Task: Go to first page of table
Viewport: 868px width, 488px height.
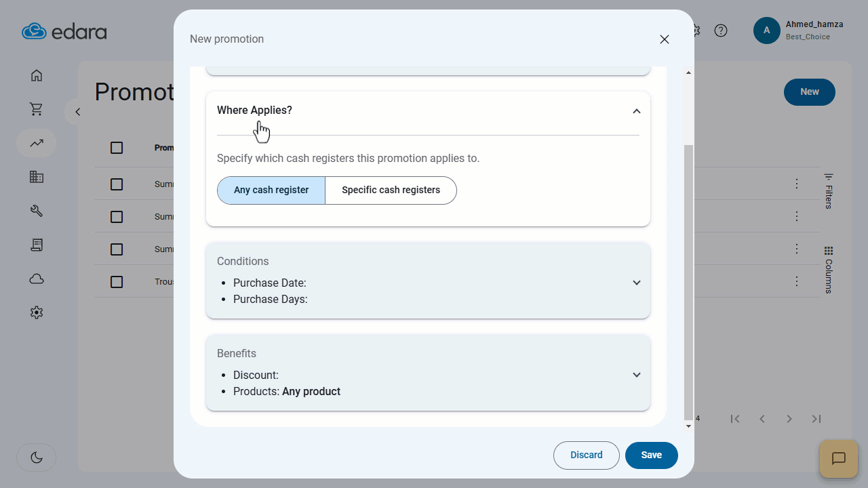Action: pyautogui.click(x=735, y=419)
